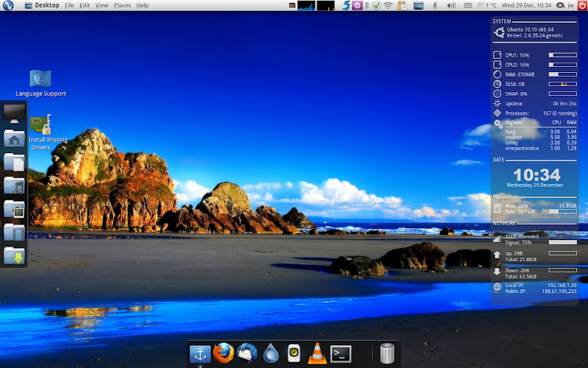The width and height of the screenshot is (588, 368).
Task: Open the Home folder in sidebar
Action: tap(14, 138)
